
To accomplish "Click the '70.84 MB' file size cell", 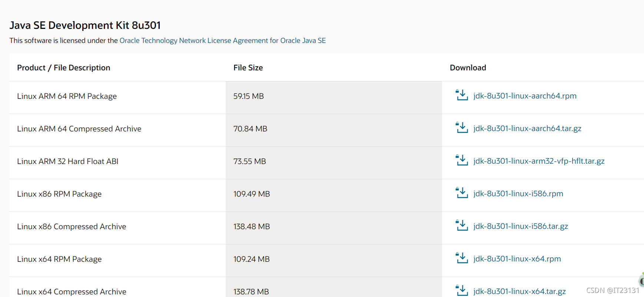I will point(333,130).
